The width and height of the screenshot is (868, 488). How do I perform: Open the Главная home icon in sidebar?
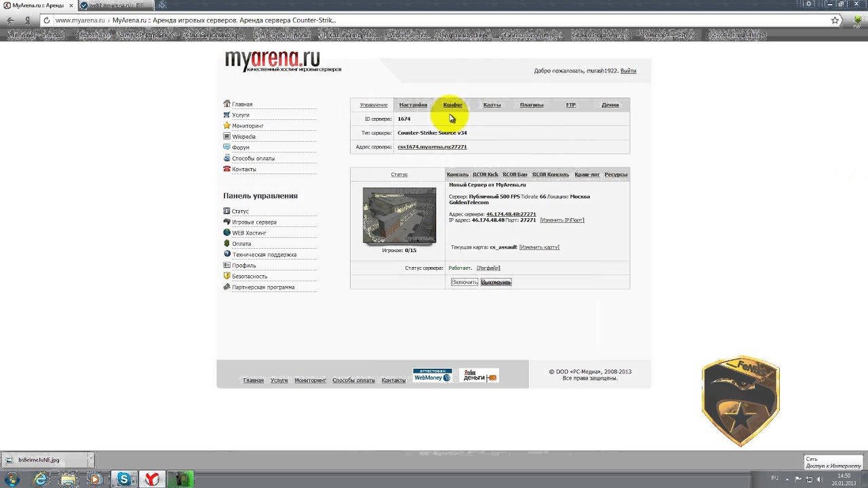pyautogui.click(x=227, y=104)
